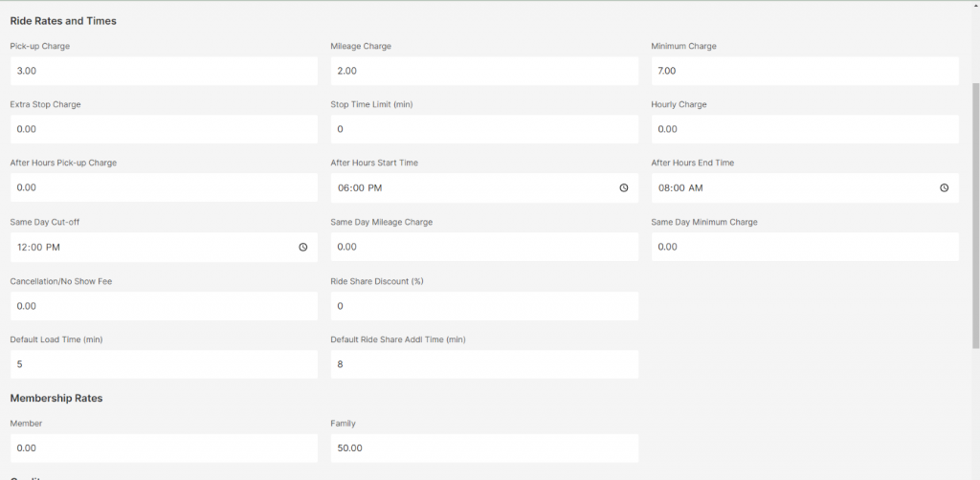Click the Default Ride Share Addl Time field
The width and height of the screenshot is (980, 480).
(484, 364)
